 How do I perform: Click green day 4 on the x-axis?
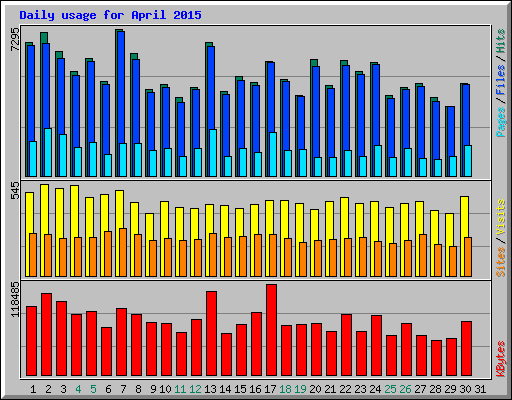coord(78,389)
